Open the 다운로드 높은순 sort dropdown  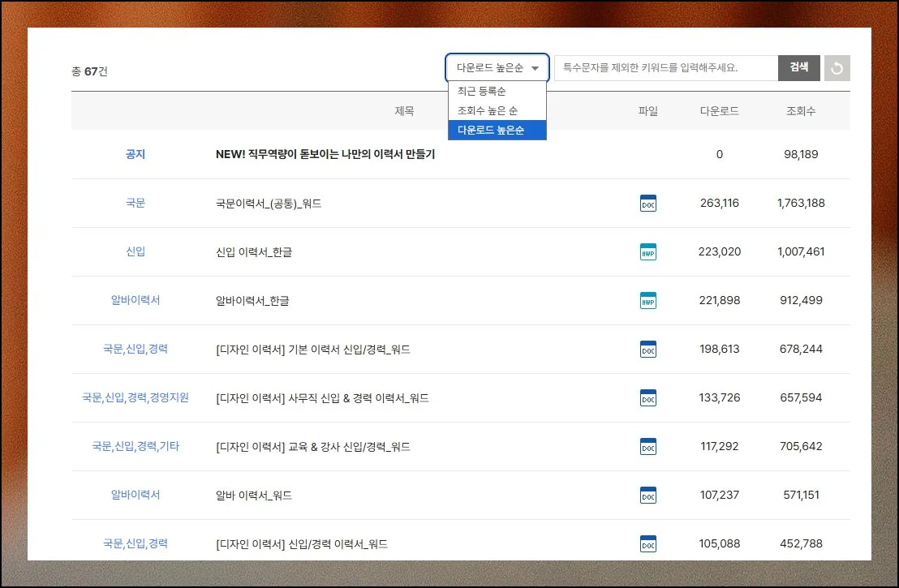(x=496, y=68)
